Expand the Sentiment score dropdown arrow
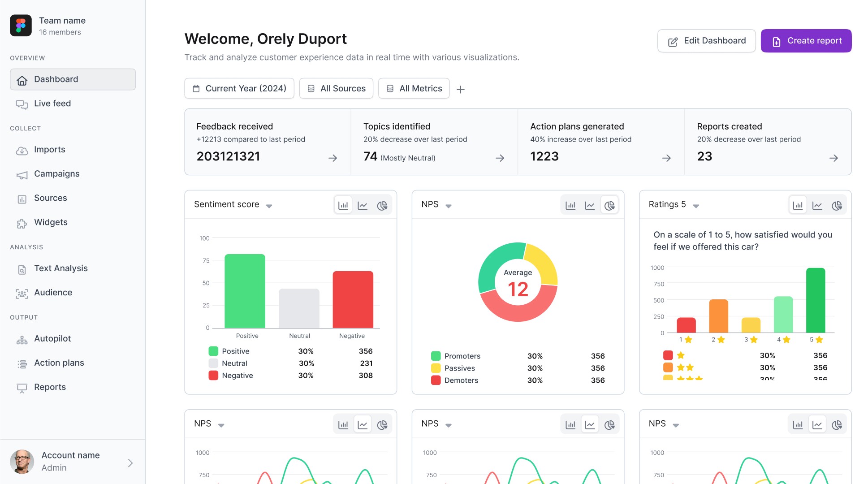The width and height of the screenshot is (868, 484). tap(269, 206)
